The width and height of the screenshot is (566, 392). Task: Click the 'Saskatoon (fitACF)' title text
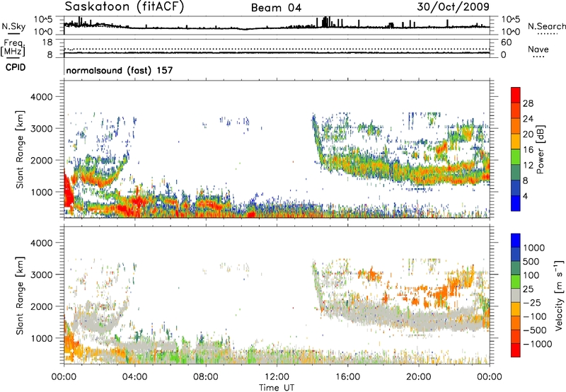point(125,6)
